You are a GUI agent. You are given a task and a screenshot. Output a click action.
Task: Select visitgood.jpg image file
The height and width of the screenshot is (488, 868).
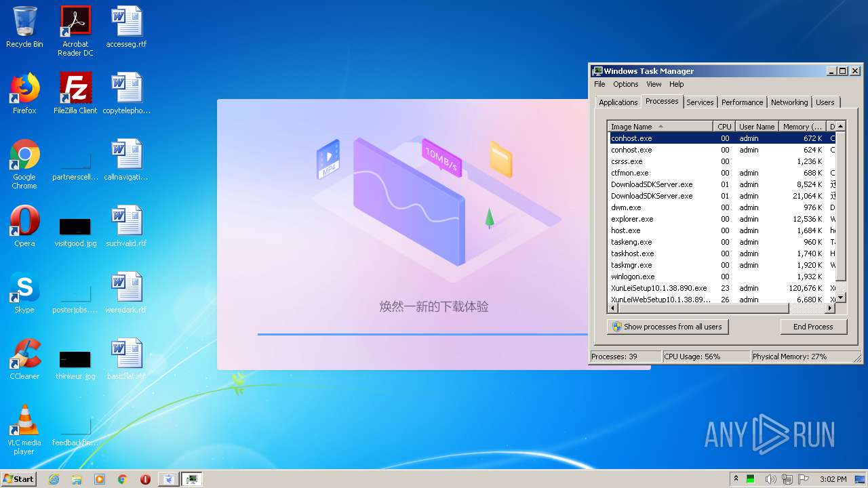(75, 232)
